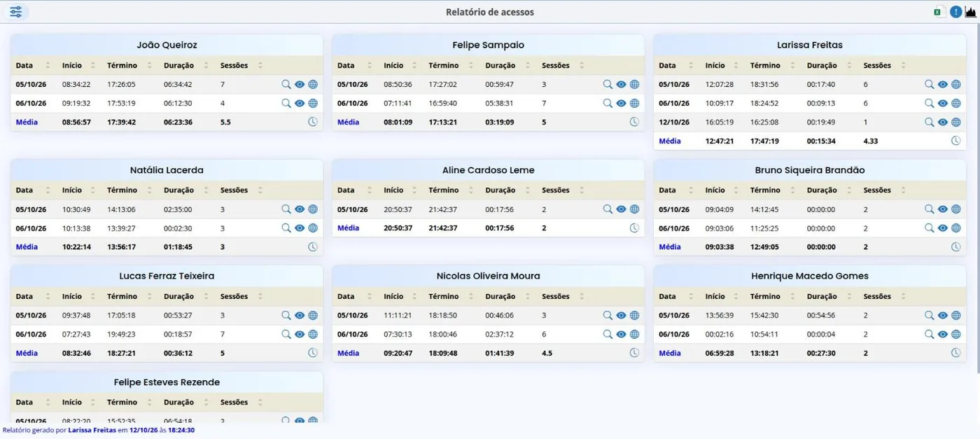Click globe icon for Felipe Sampaio 05/10/26 row

pyautogui.click(x=634, y=84)
